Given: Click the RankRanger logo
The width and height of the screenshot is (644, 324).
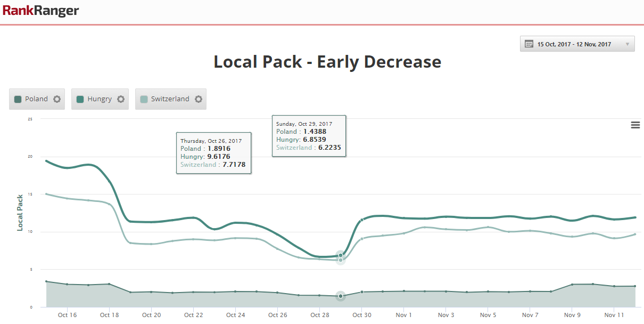Looking at the screenshot, I should (x=40, y=11).
